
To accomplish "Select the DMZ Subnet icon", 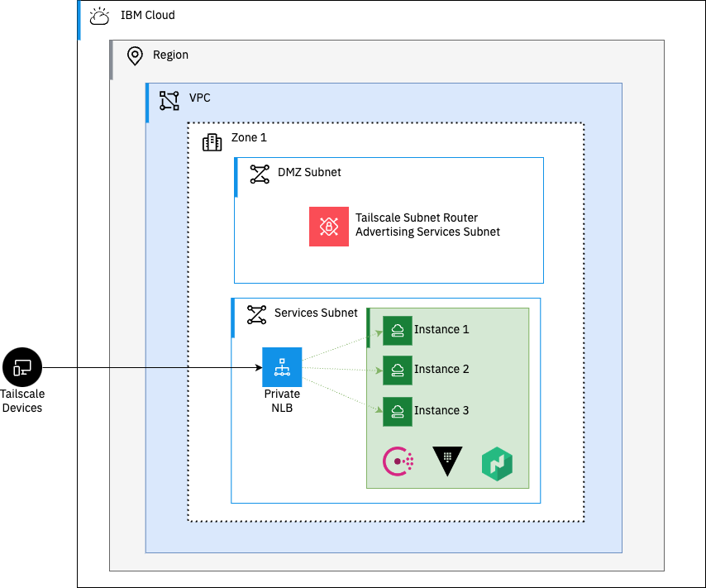I will click(x=260, y=174).
